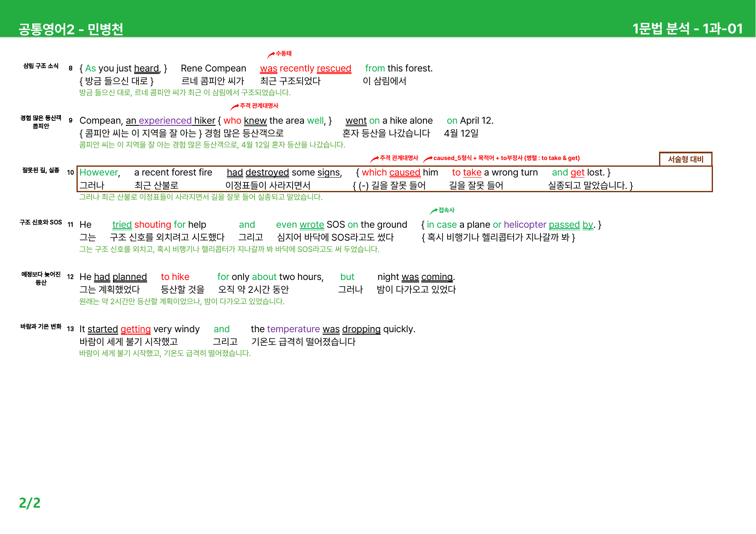The image size is (756, 534).
Task: Click the red arrow by 주격 관계대명사 above sentence 10
Action: (374, 159)
